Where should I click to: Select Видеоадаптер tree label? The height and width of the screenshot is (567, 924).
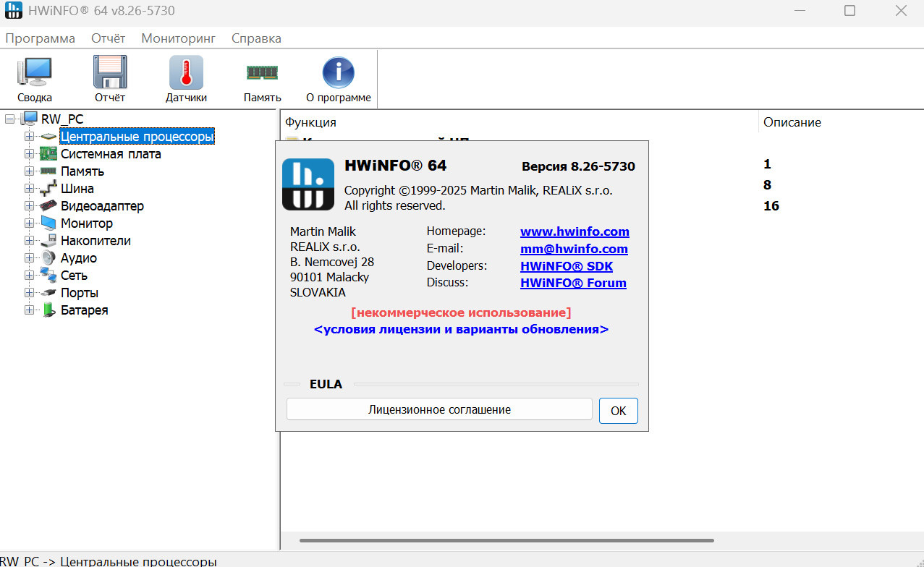tap(102, 206)
